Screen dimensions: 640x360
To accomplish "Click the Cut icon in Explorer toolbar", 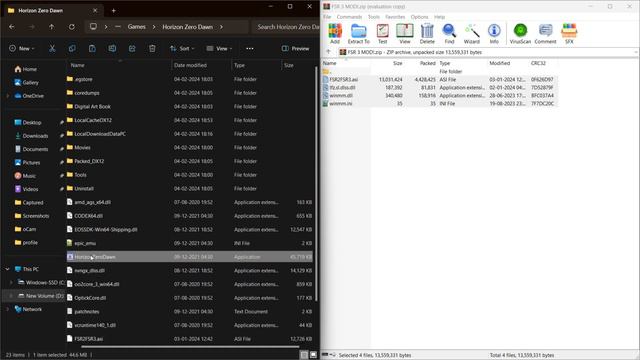I will coord(52,49).
